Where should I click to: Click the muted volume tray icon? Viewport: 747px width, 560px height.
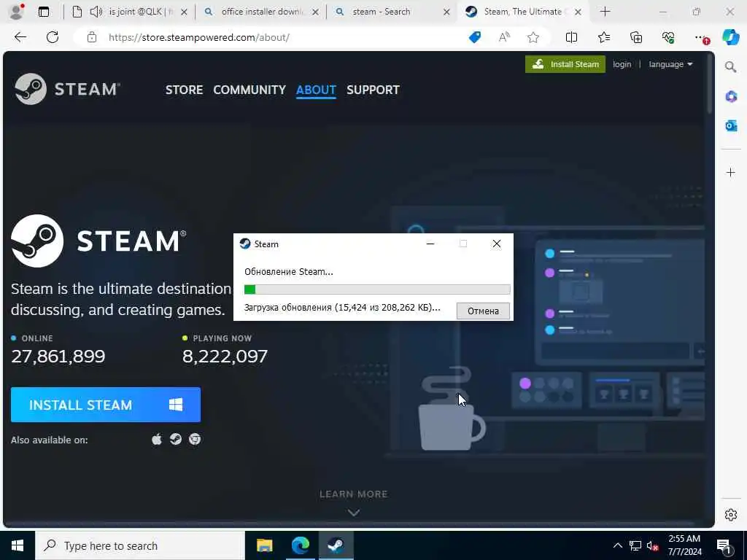coord(652,545)
